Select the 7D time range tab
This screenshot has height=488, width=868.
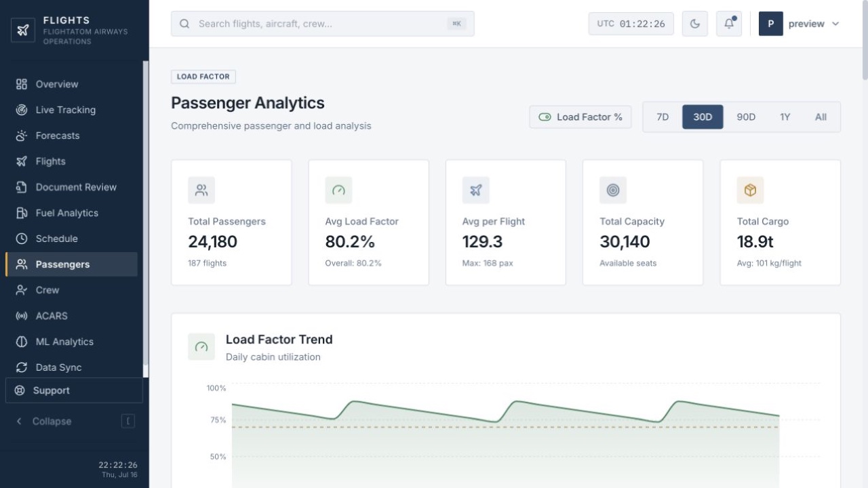[x=663, y=117]
